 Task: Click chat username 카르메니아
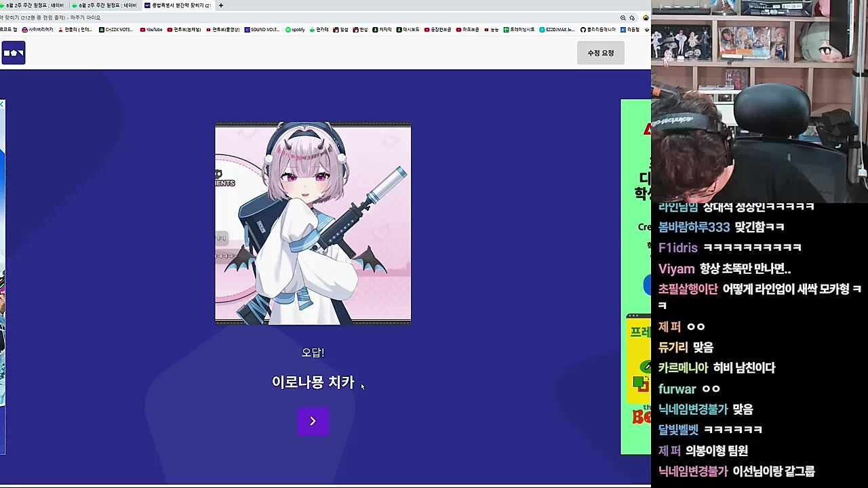click(x=683, y=368)
